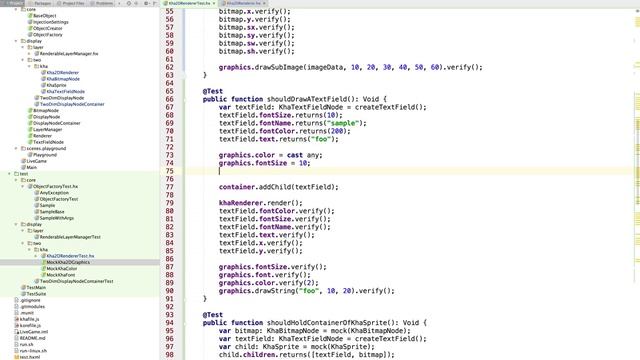Select SampleBase class in tree
Image resolution: width=640 pixels, height=360 pixels.
[x=49, y=212]
